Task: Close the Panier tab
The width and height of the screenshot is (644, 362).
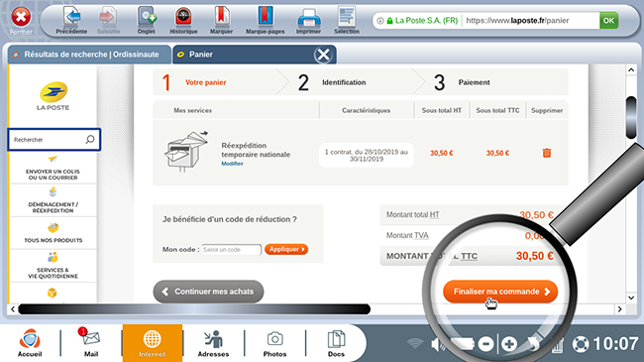Action: 323,55
